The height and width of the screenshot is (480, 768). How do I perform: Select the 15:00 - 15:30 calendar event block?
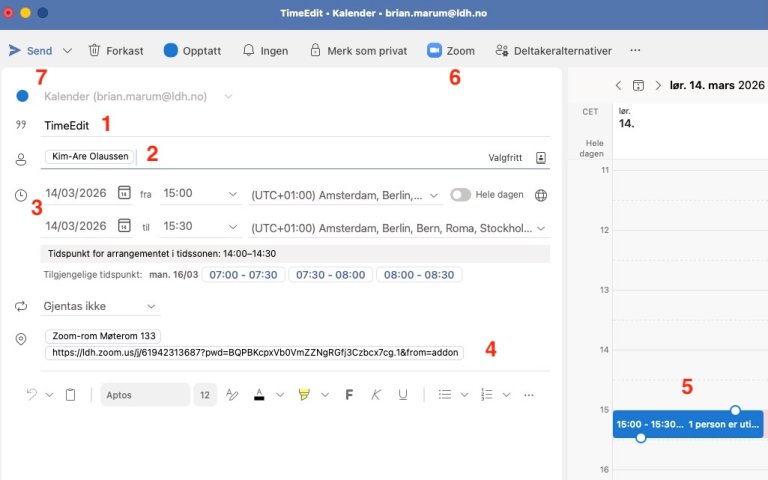688,424
